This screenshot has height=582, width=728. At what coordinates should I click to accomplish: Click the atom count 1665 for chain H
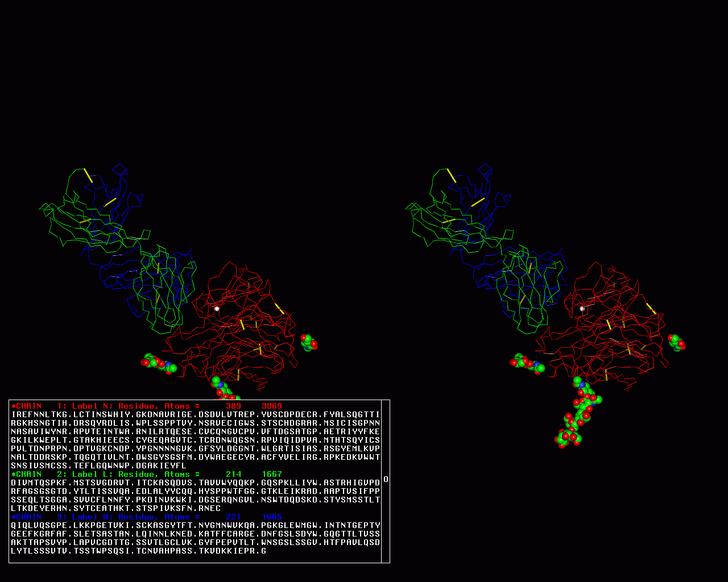click(x=272, y=517)
